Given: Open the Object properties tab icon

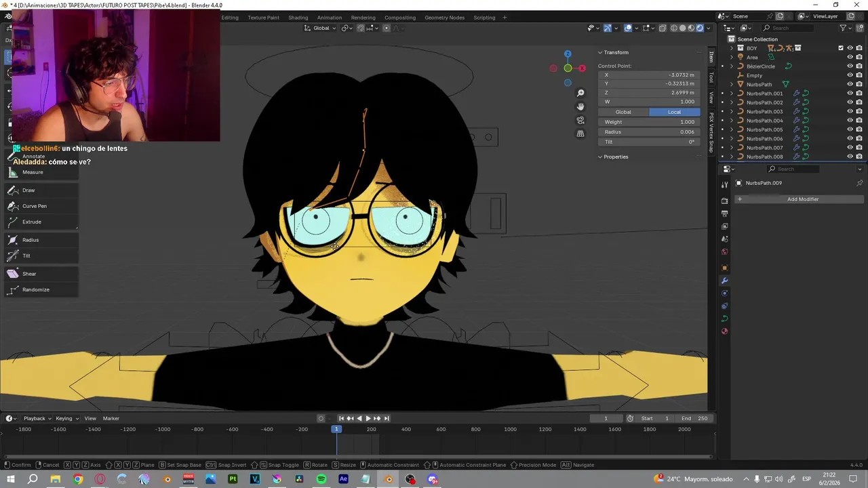Looking at the screenshot, I should pyautogui.click(x=724, y=268).
